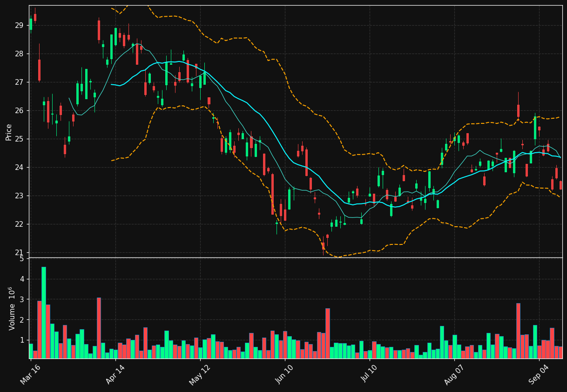The height and width of the screenshot is (392, 567).
Task: Click the 3 volume tick label
Action: [21, 299]
